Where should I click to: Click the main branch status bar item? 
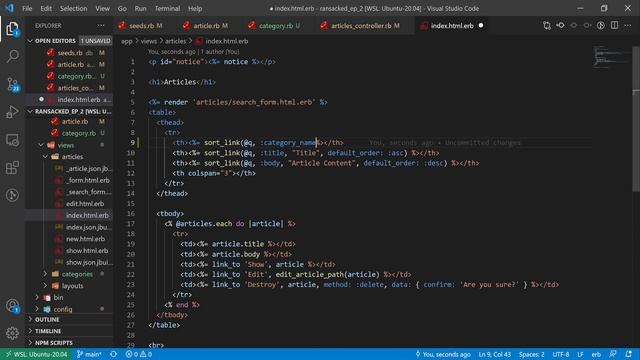click(89, 354)
